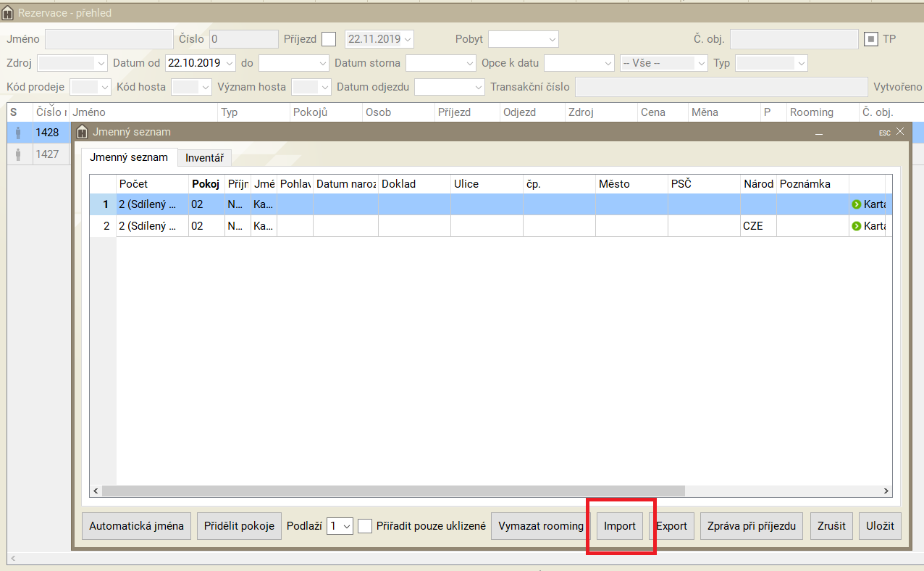The width and height of the screenshot is (924, 571).
Task: Minimize the Jmenný seznam dialog
Action: 819,133
